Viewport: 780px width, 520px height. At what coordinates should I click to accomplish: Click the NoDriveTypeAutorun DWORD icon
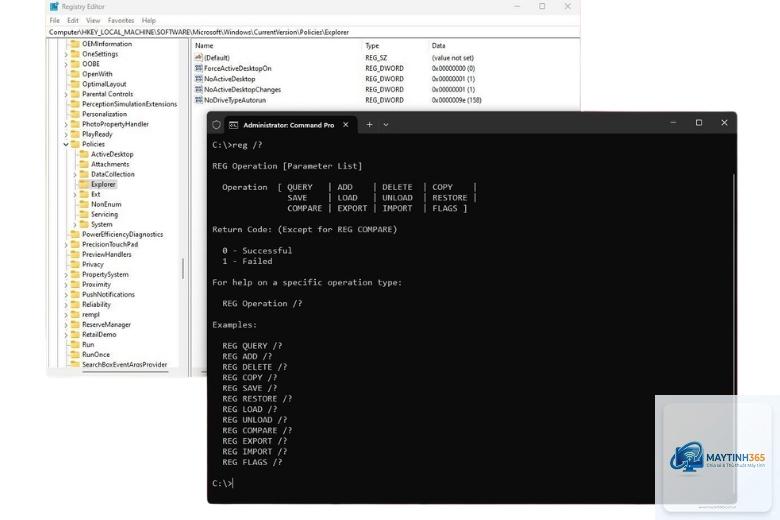[198, 100]
